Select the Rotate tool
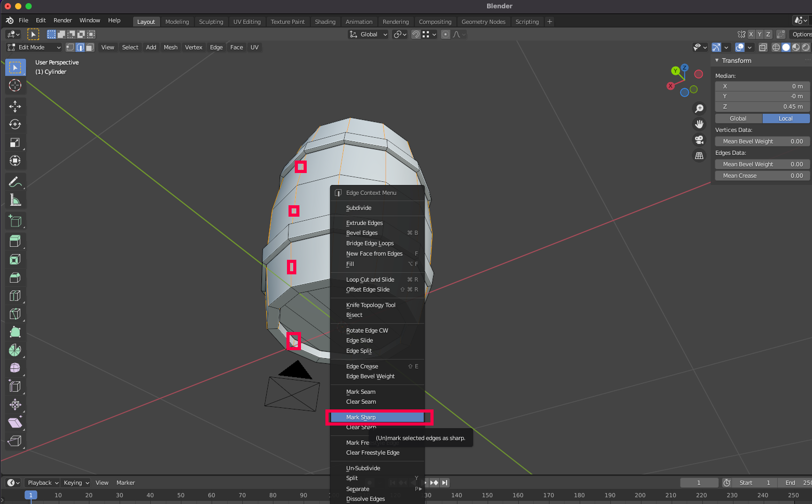Screen dimensions: 812x504 click(x=15, y=125)
